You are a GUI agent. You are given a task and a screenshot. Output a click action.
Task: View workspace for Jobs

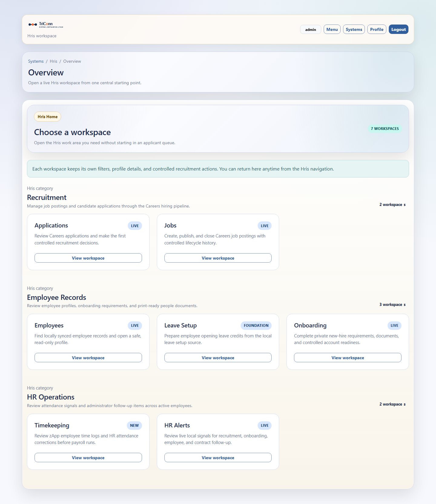[218, 258]
